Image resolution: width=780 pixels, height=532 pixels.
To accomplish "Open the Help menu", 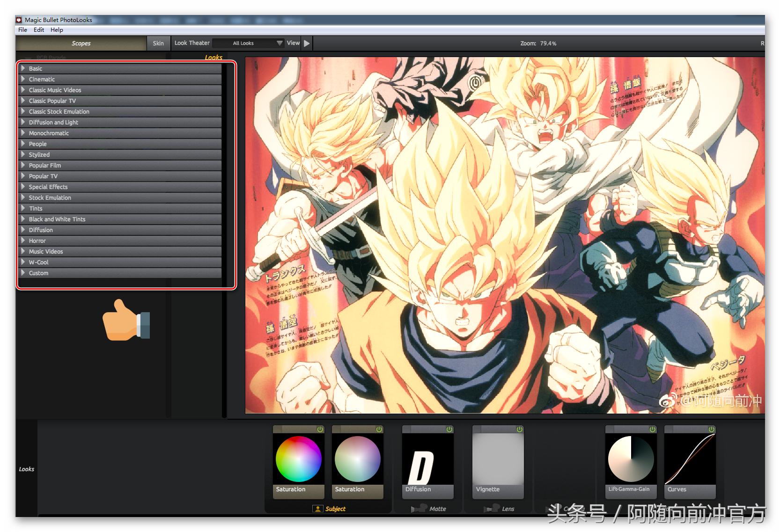I will click(x=57, y=29).
